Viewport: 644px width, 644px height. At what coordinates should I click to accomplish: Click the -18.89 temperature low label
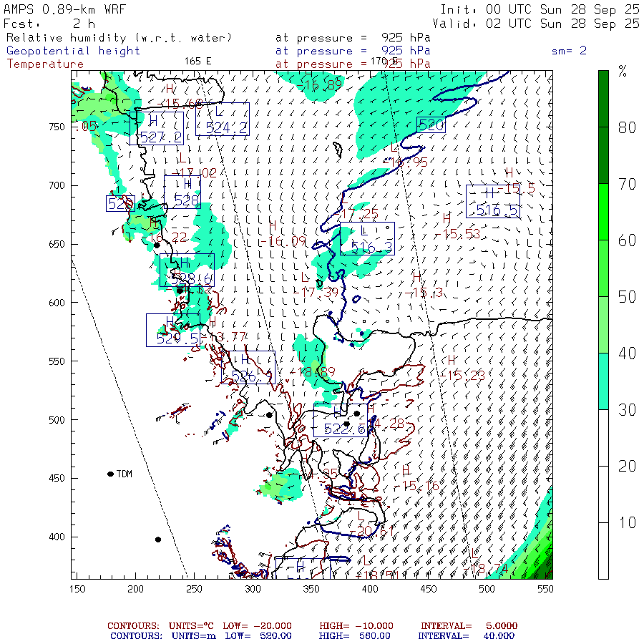tap(313, 372)
